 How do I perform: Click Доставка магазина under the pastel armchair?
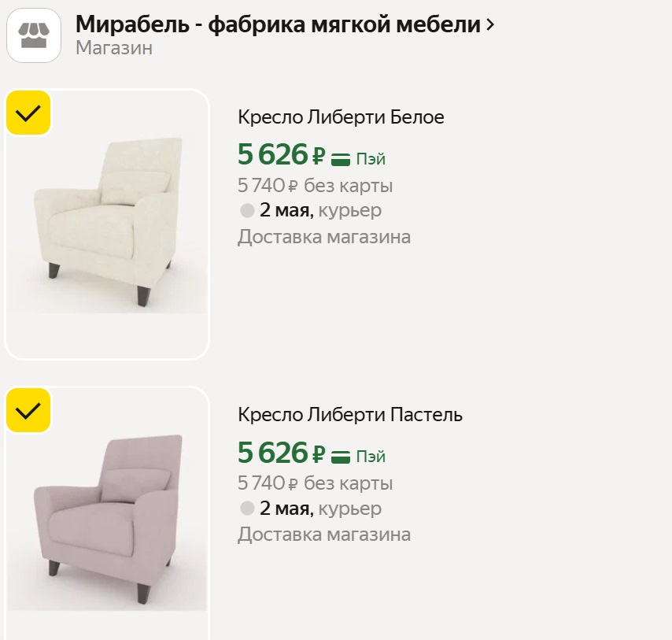click(324, 535)
